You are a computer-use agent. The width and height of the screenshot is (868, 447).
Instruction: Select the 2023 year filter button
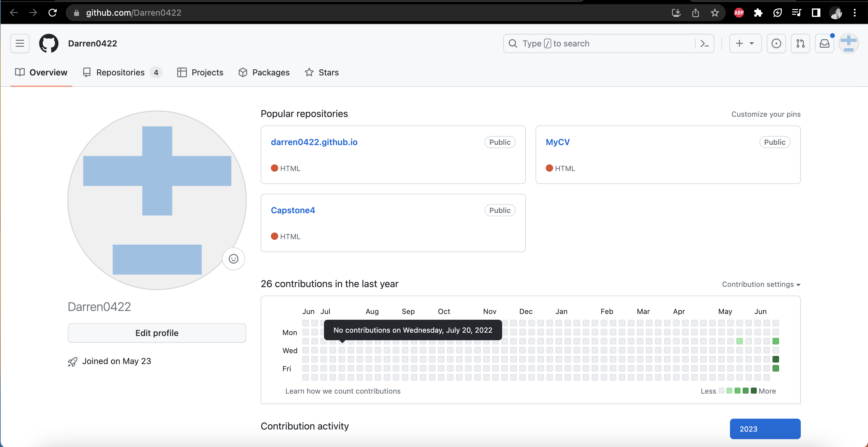point(765,429)
